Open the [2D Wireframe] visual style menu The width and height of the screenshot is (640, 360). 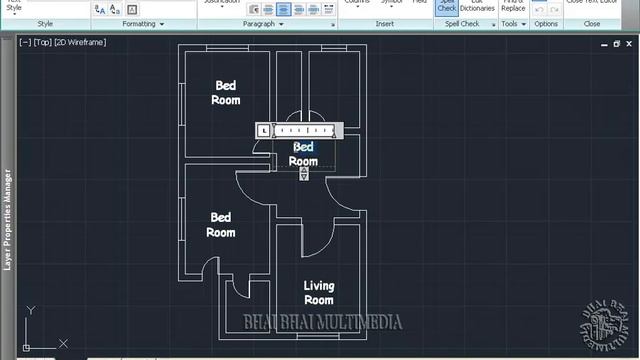tap(80, 42)
